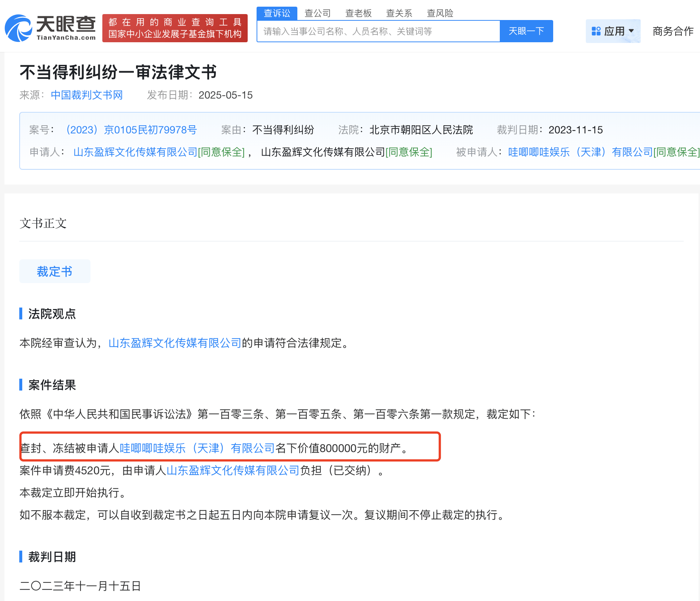Image resolution: width=700 pixels, height=601 pixels.
Task: Switch to the 查公司 tab
Action: coord(317,13)
